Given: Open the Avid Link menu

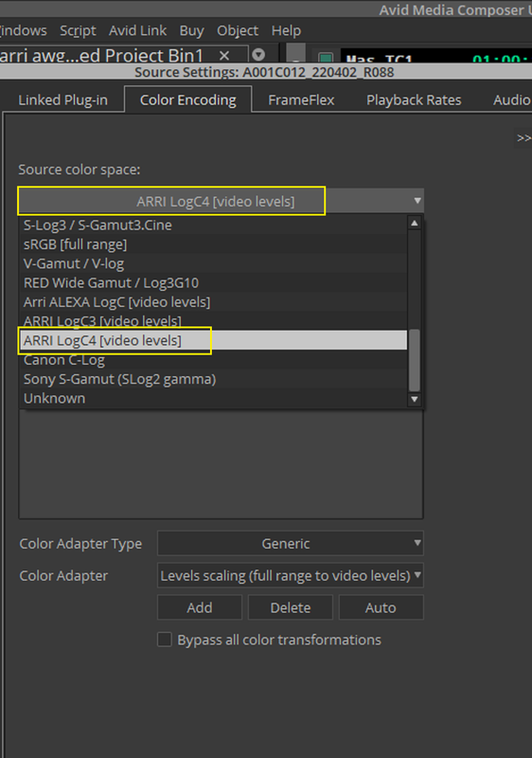Looking at the screenshot, I should click(x=137, y=31).
